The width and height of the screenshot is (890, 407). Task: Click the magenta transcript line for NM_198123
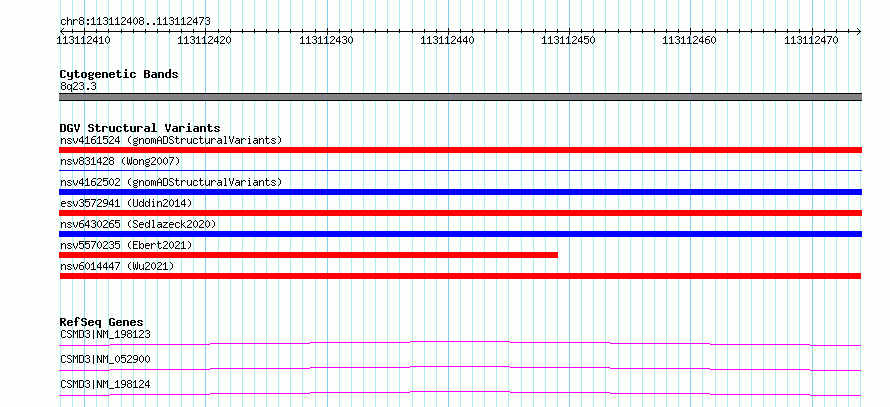tap(460, 343)
